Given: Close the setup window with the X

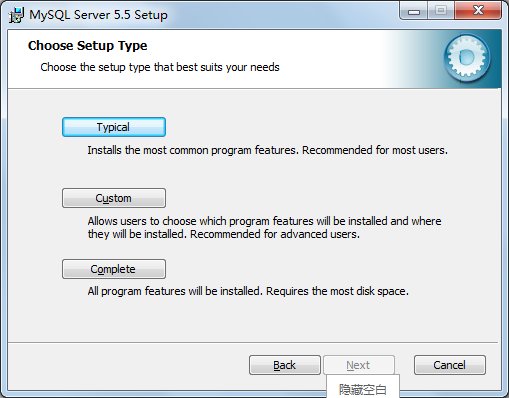Looking at the screenshot, I should (478, 11).
